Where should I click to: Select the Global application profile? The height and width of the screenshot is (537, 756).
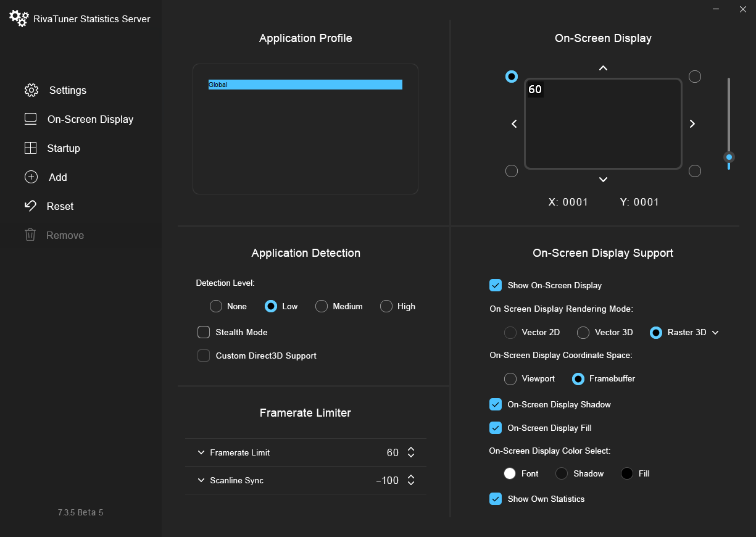[x=305, y=85]
